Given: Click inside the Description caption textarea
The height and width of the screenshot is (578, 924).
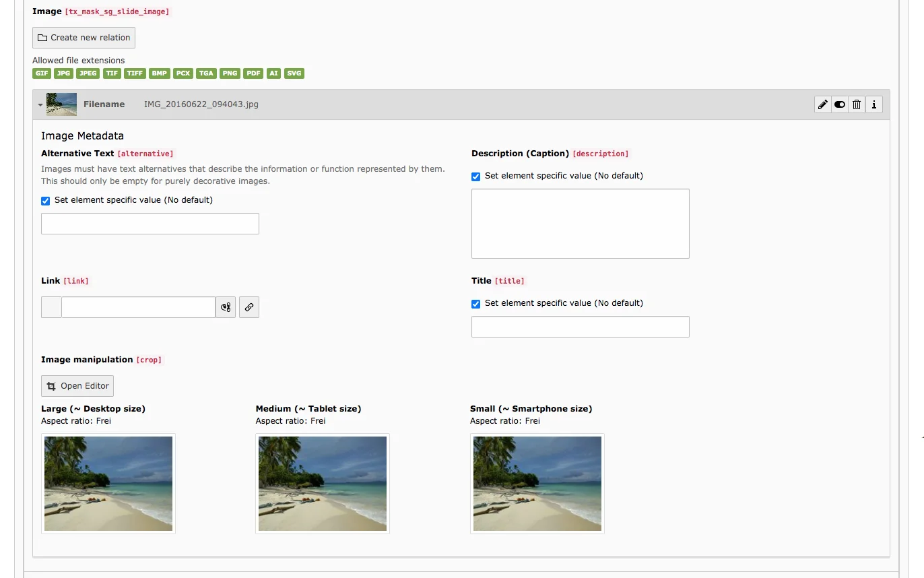Looking at the screenshot, I should [580, 223].
